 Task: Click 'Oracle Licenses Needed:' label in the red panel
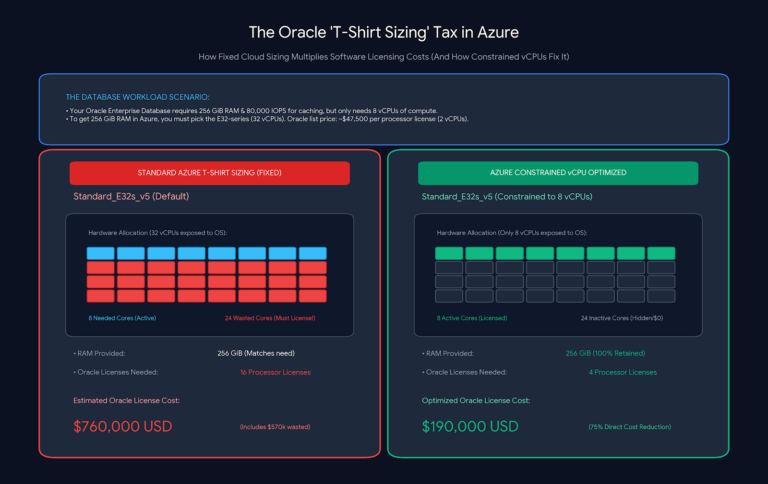[116, 372]
